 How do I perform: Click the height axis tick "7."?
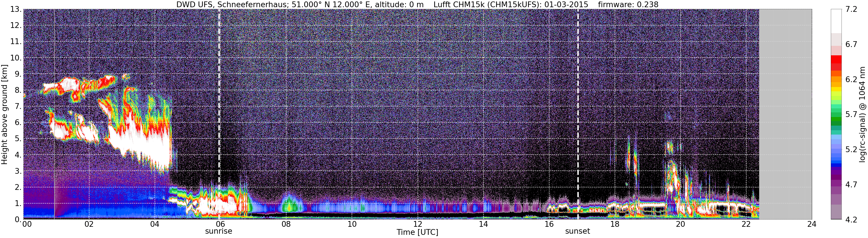coord(18,107)
